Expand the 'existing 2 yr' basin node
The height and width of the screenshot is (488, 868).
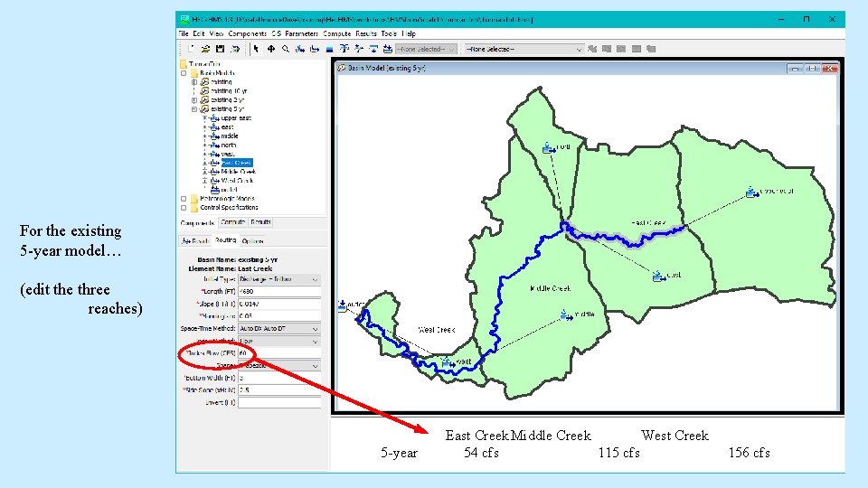pyautogui.click(x=194, y=100)
